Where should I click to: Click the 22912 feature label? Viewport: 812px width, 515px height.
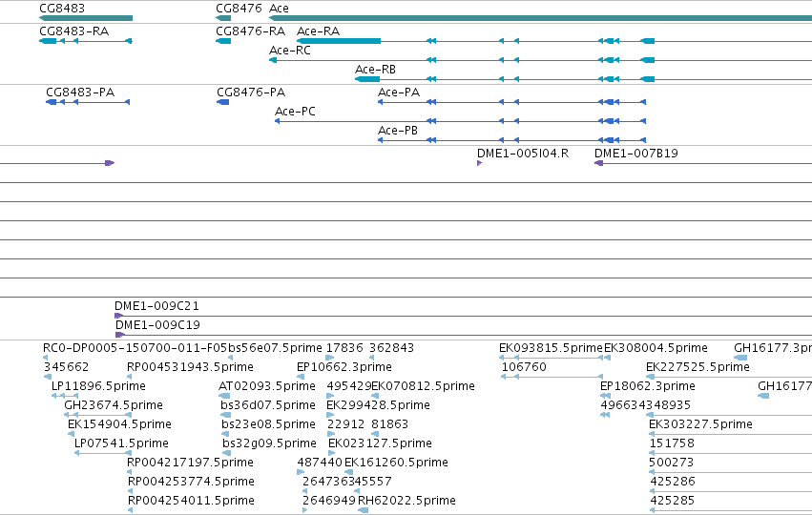coord(346,424)
